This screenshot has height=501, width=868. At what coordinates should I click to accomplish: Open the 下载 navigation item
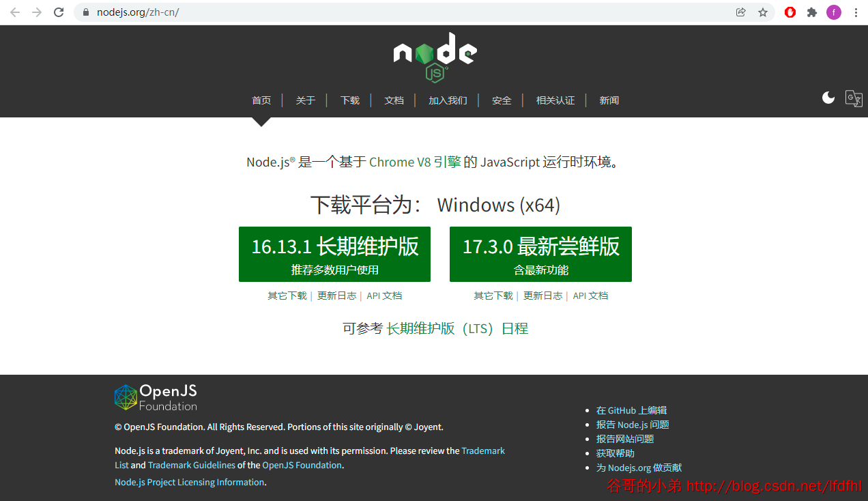coord(350,100)
